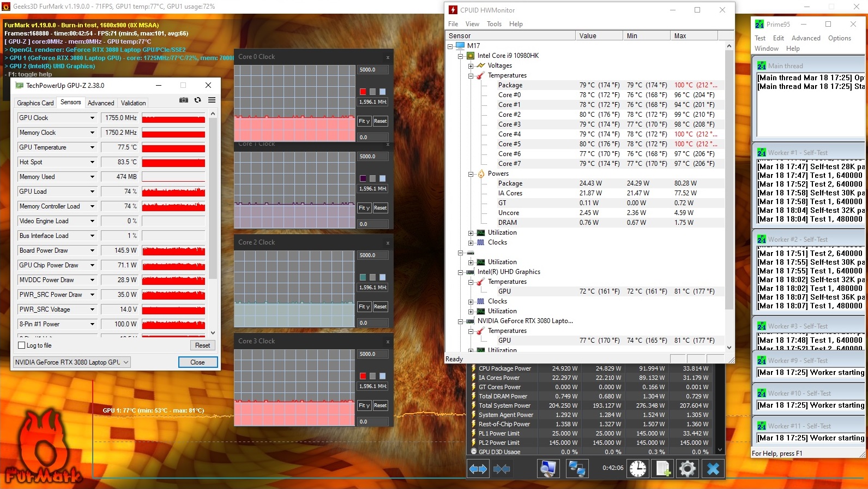Click Intel Core i9 10980HK processor icon
Viewport: 868px width, 489px height.
pos(471,56)
